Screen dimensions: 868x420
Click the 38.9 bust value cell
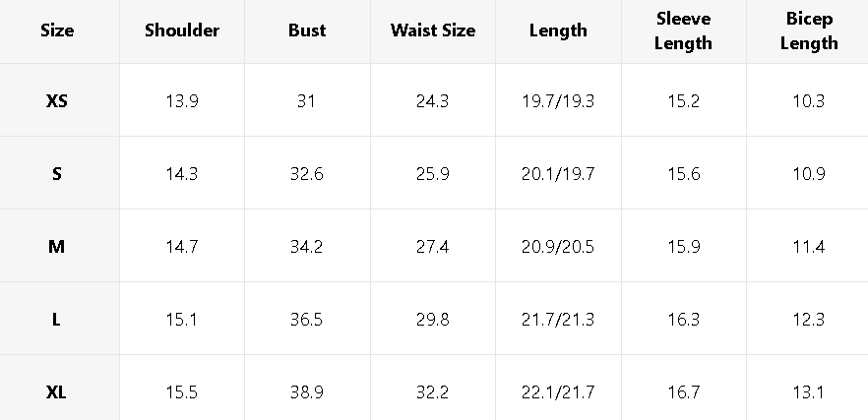307,392
